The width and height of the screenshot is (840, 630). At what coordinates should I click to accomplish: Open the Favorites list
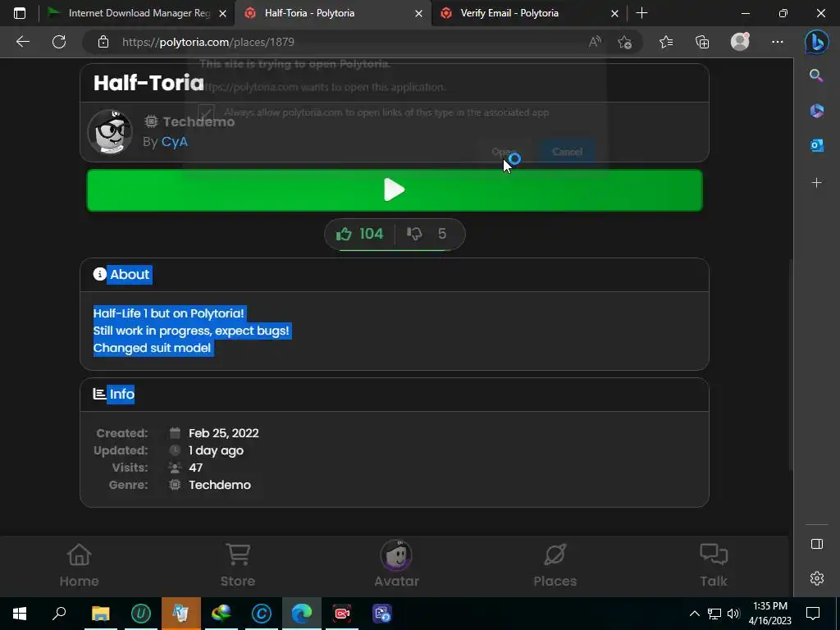(666, 42)
